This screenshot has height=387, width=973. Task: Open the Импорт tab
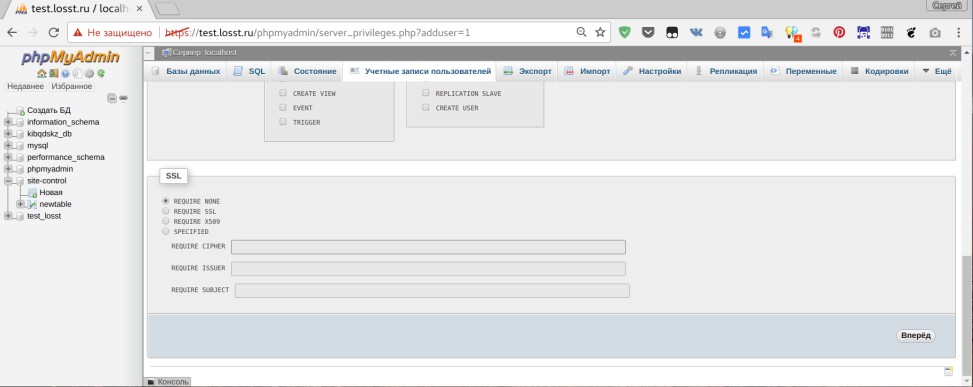click(x=587, y=71)
